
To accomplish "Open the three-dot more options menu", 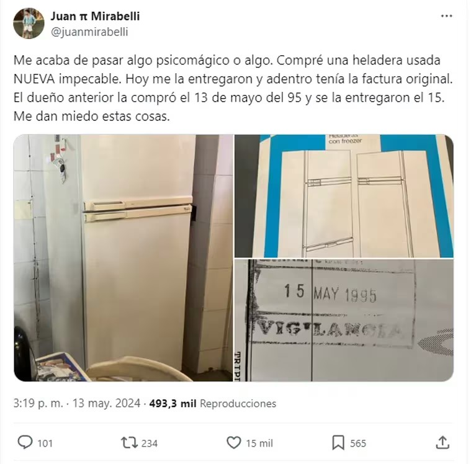I will click(446, 16).
